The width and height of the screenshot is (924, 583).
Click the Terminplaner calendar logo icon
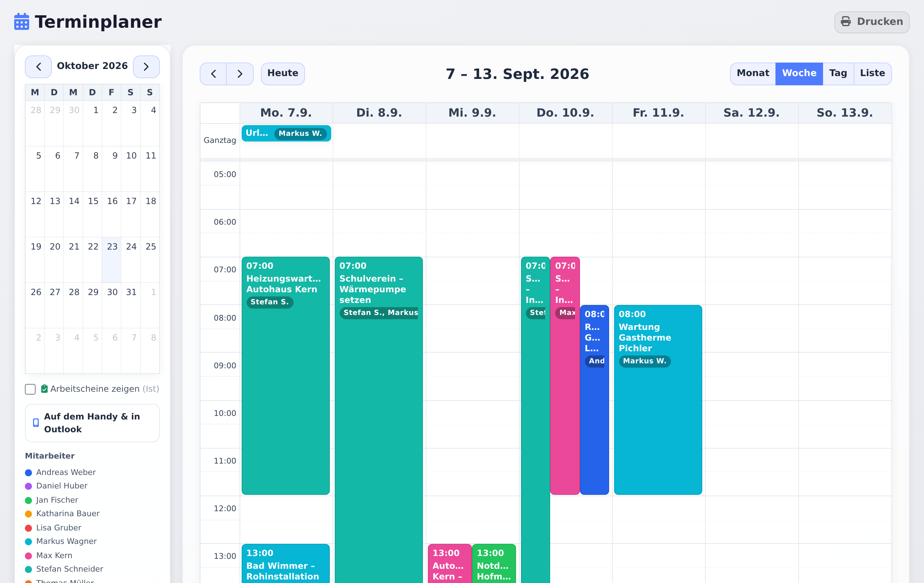coord(21,21)
